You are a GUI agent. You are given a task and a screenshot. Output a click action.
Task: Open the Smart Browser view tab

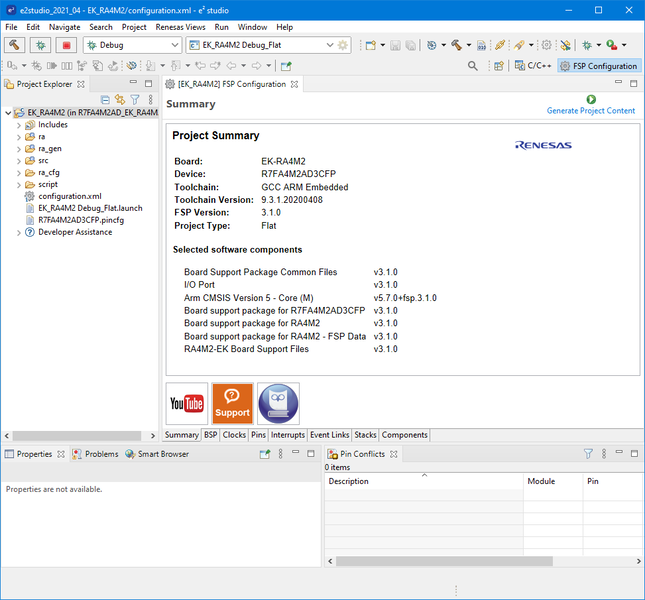(x=157, y=454)
